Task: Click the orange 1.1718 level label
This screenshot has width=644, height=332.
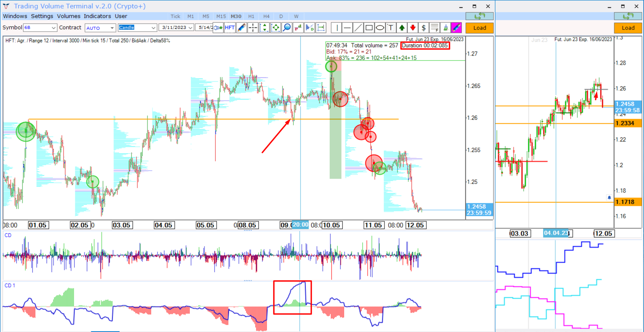Action: tap(628, 202)
